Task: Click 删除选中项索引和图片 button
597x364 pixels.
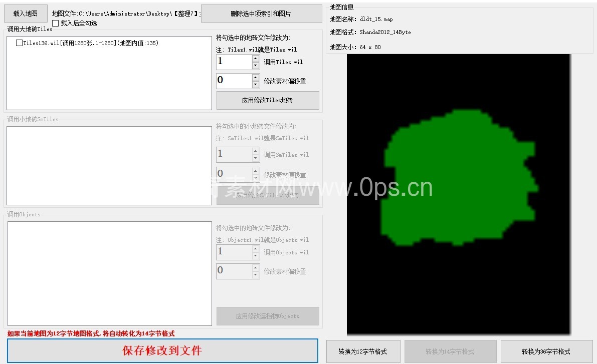Action: (x=261, y=14)
